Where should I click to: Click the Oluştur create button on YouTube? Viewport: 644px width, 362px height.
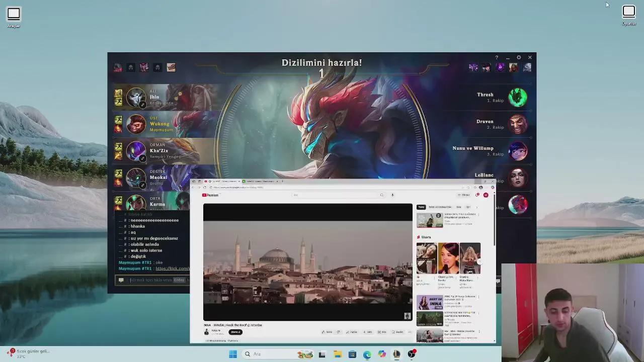464,195
